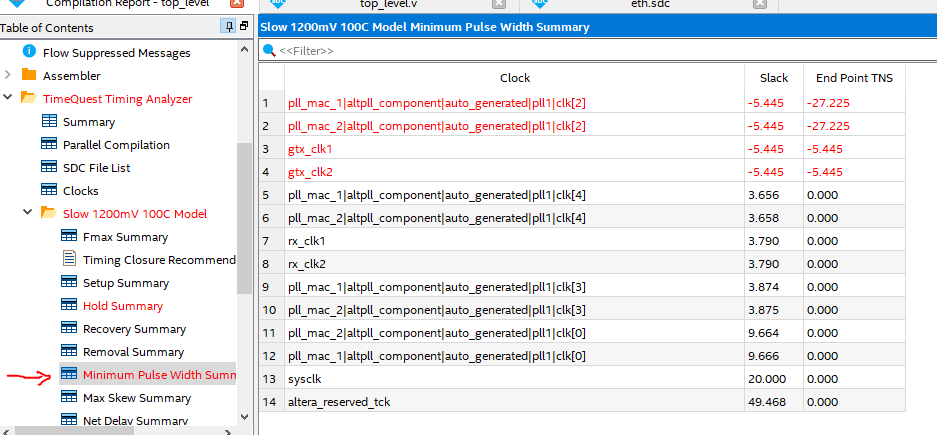Click the pin icon in Table of Contents

click(231, 27)
